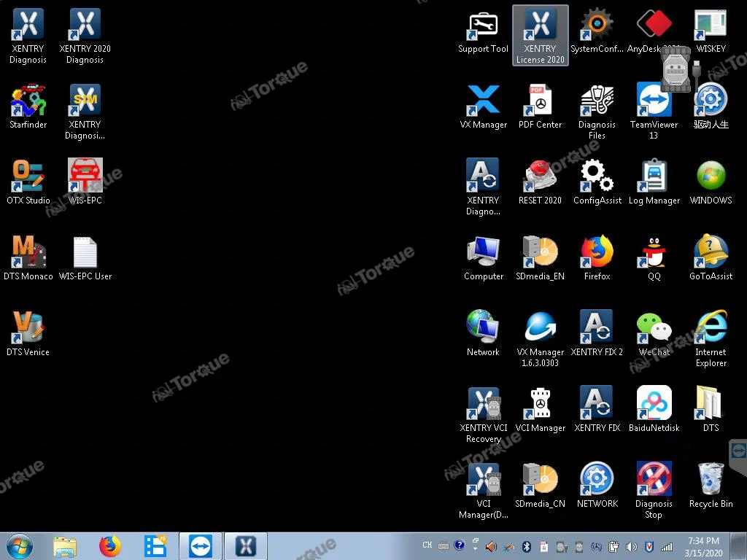This screenshot has width=747, height=560.
Task: Run XENTRY FIX 2 shortcut
Action: 597,333
